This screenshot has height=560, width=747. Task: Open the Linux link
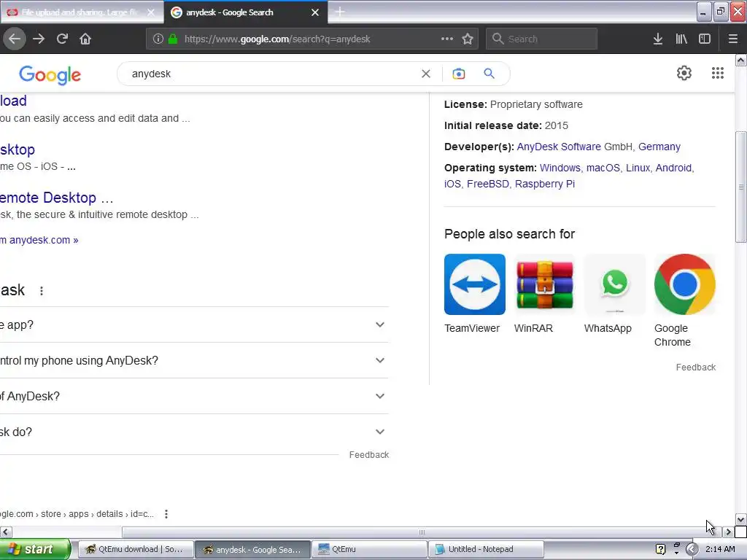click(x=638, y=168)
